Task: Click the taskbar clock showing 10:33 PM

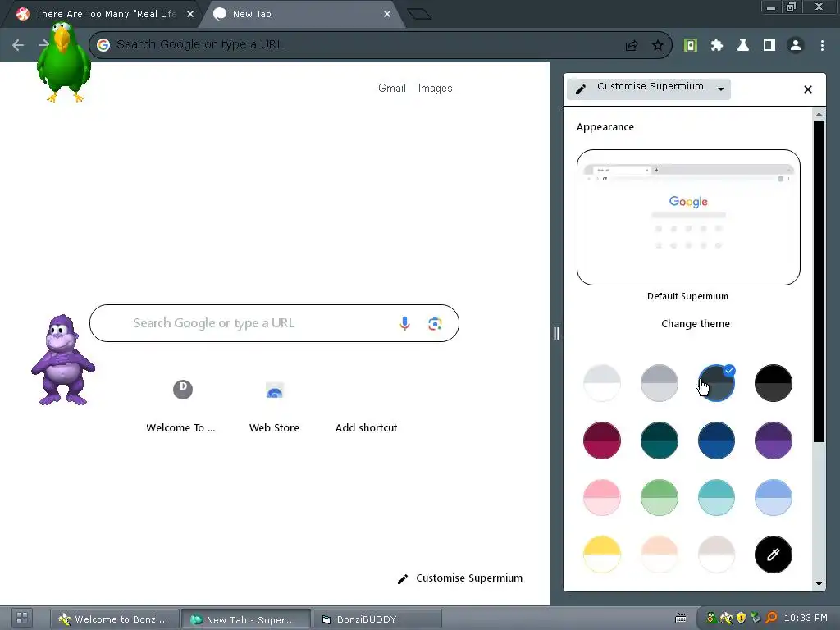Action: (x=806, y=618)
